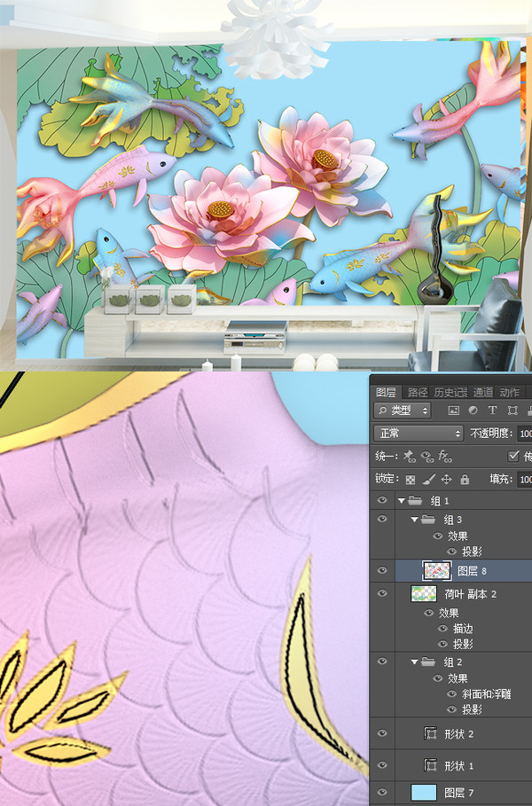Hide the 荷叶 副本 2 layer
This screenshot has height=806, width=532.
coord(382,593)
